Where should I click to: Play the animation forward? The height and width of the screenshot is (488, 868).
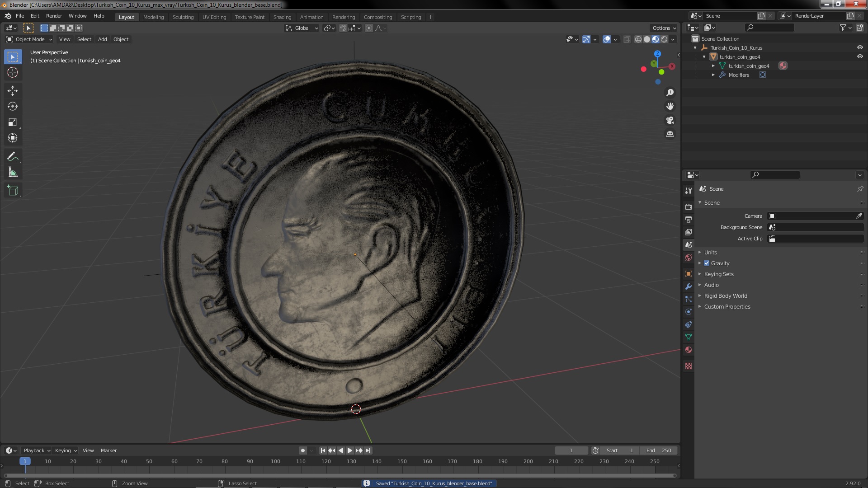coord(349,450)
